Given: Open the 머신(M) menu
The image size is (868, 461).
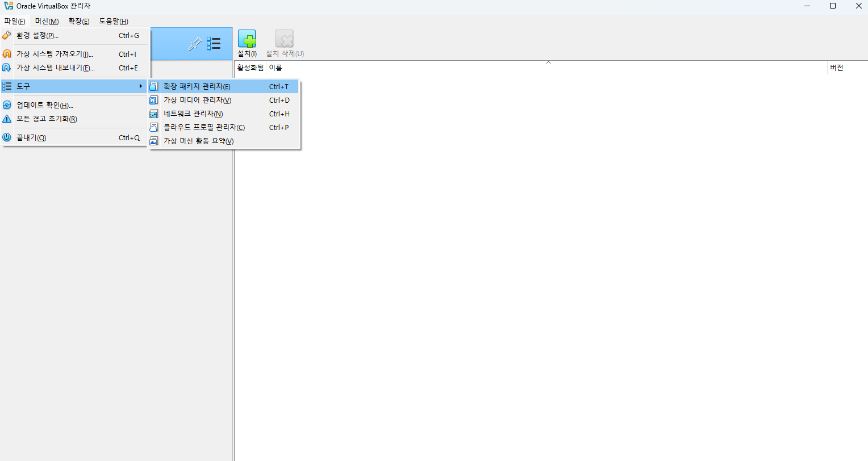Looking at the screenshot, I should [x=47, y=21].
